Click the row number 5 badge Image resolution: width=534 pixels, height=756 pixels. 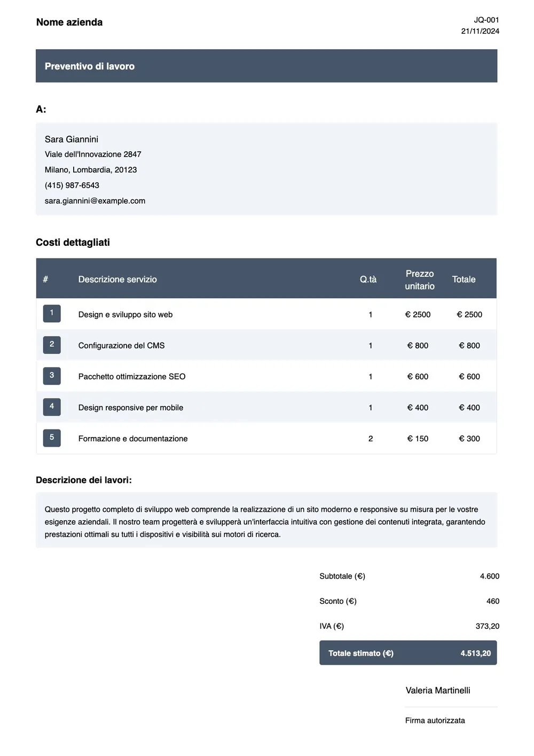(52, 438)
